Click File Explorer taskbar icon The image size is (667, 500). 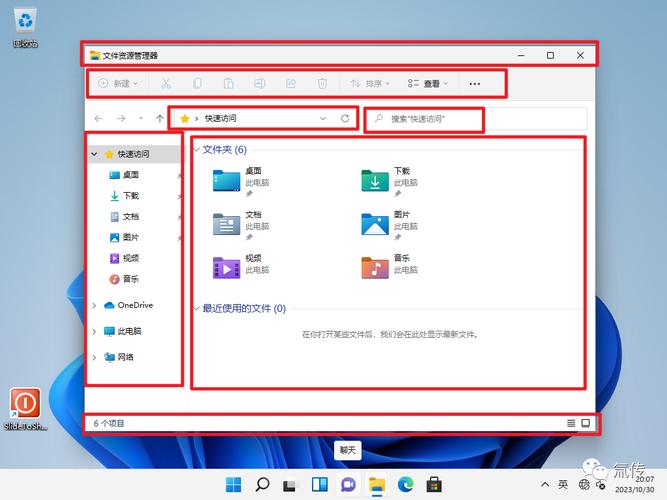pyautogui.click(x=377, y=485)
